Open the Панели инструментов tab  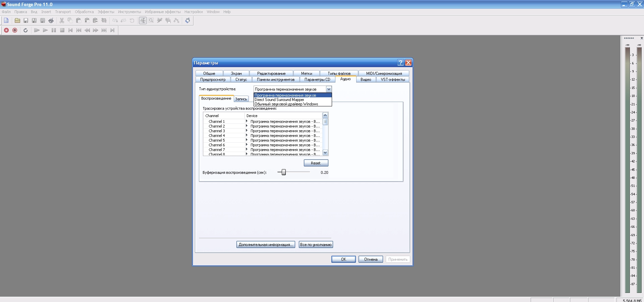point(276,80)
